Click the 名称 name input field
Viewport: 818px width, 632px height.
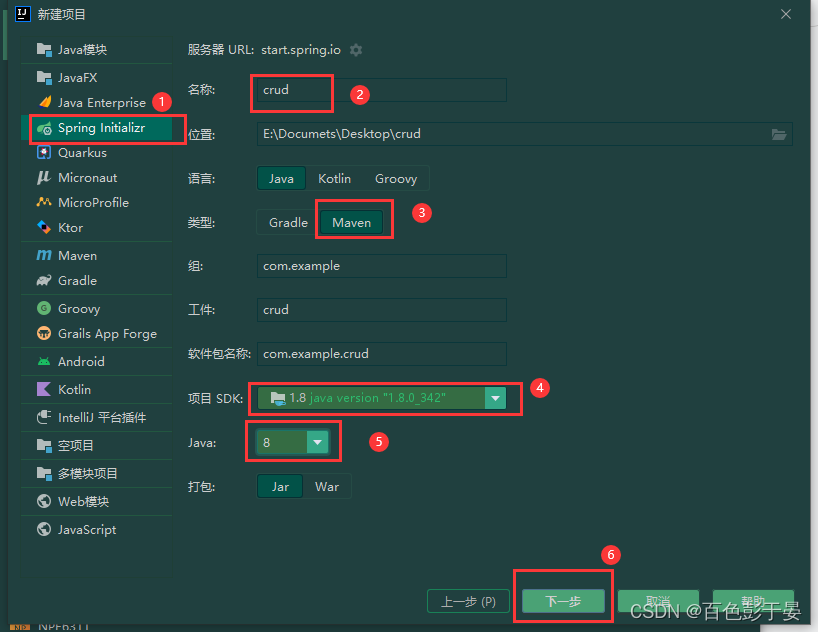381,90
